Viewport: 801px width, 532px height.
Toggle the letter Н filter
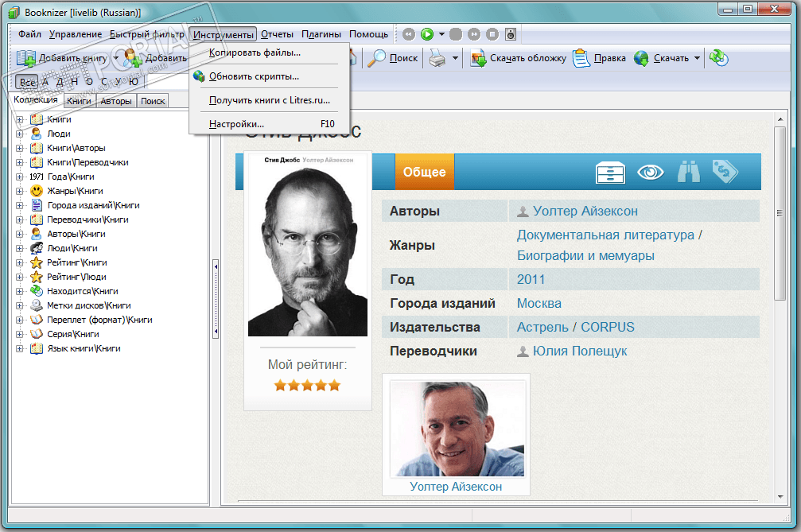click(x=75, y=82)
